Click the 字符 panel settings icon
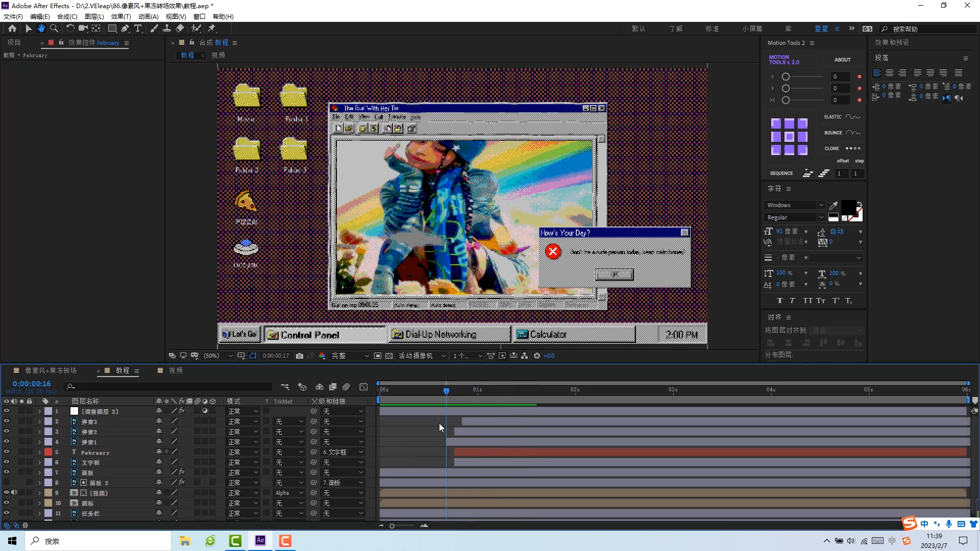 [793, 189]
